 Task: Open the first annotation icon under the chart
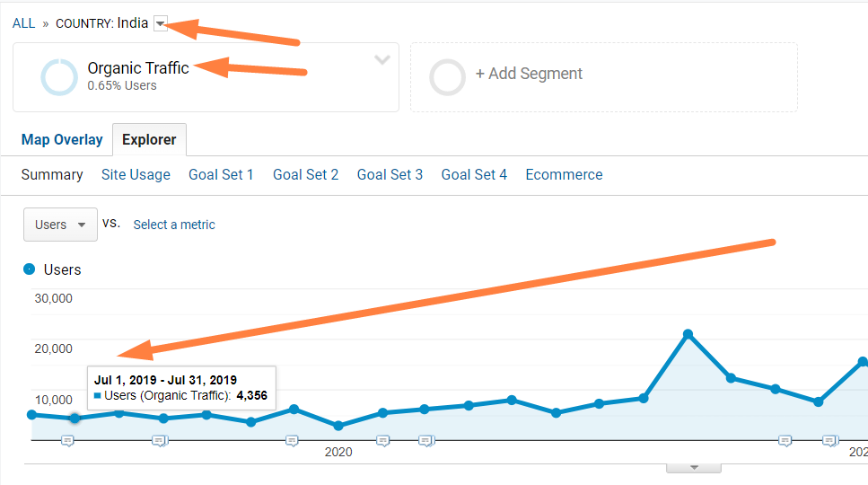click(x=67, y=441)
